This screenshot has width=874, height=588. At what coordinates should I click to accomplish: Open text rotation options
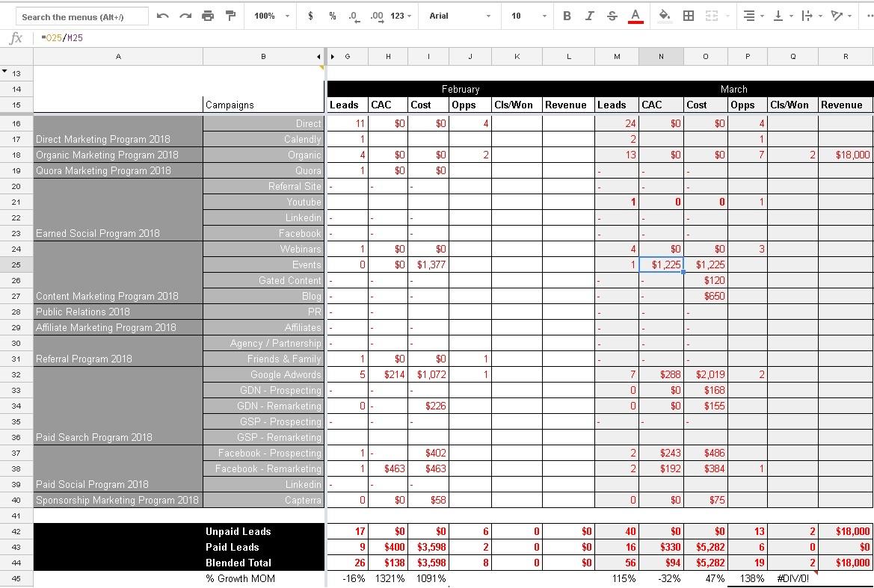click(840, 16)
